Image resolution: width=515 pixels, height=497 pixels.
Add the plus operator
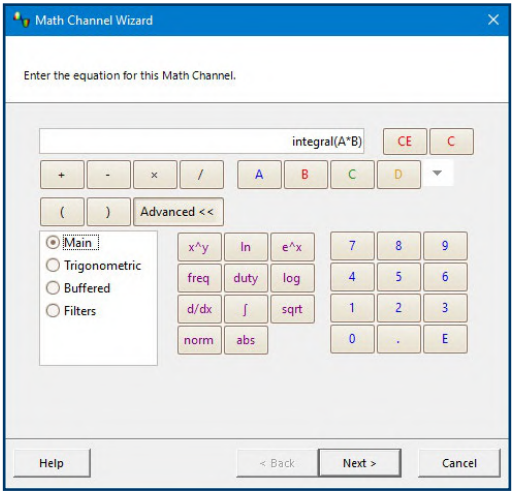click(62, 174)
